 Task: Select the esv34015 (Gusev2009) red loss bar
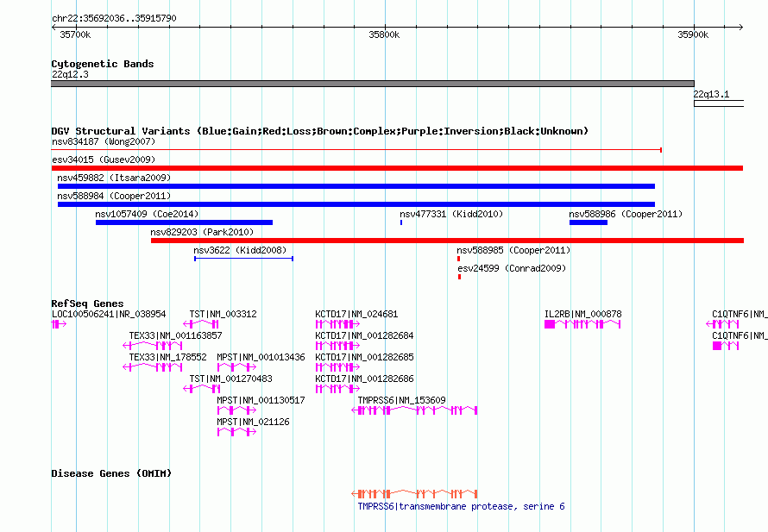[x=397, y=168]
